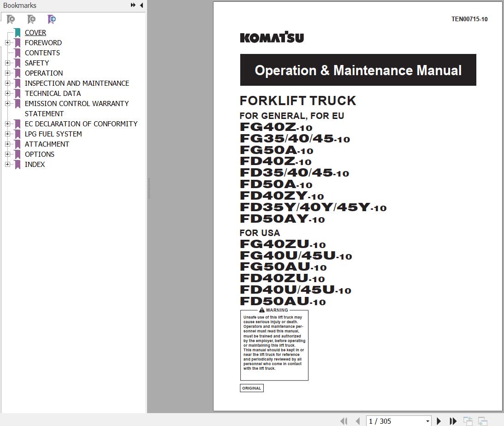
Task: Expand the bookmarks panel options arrows
Action: tap(133, 5)
